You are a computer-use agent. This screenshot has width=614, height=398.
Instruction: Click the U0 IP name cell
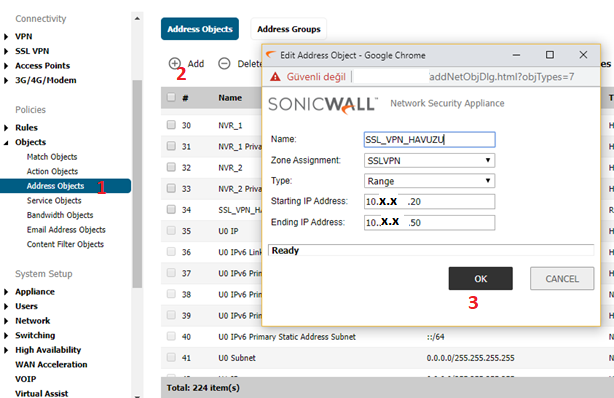[228, 231]
